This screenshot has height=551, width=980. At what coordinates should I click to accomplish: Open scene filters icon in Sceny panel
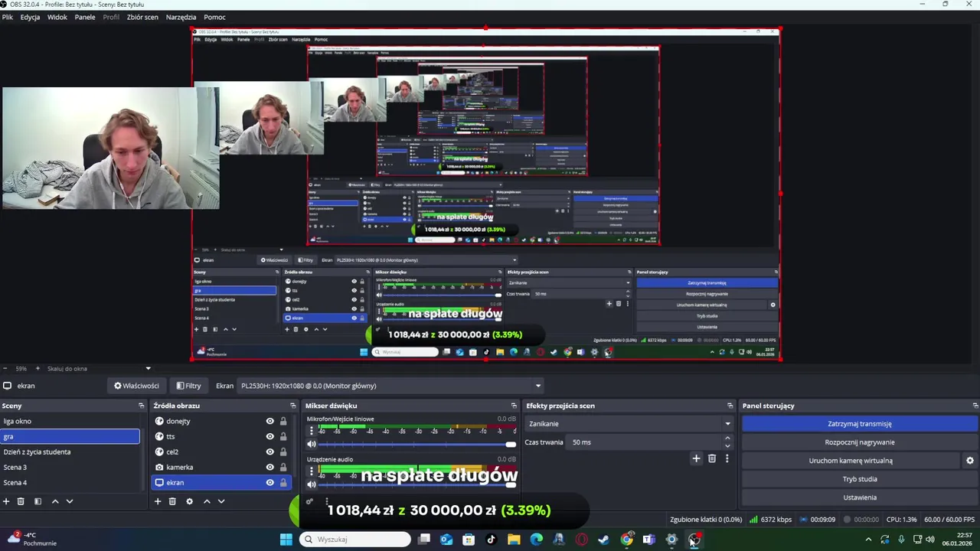pos(38,501)
